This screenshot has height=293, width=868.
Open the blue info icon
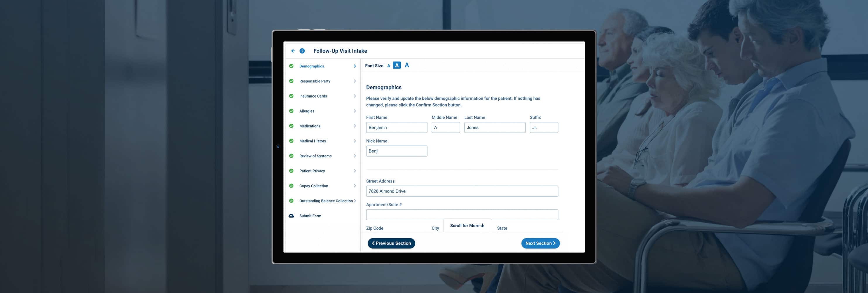tap(302, 51)
